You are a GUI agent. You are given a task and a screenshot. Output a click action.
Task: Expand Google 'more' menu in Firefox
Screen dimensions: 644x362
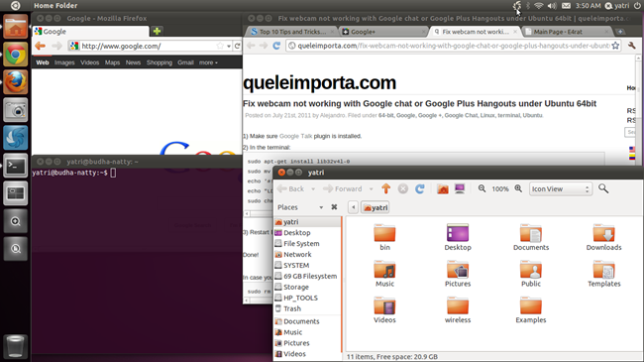point(208,62)
